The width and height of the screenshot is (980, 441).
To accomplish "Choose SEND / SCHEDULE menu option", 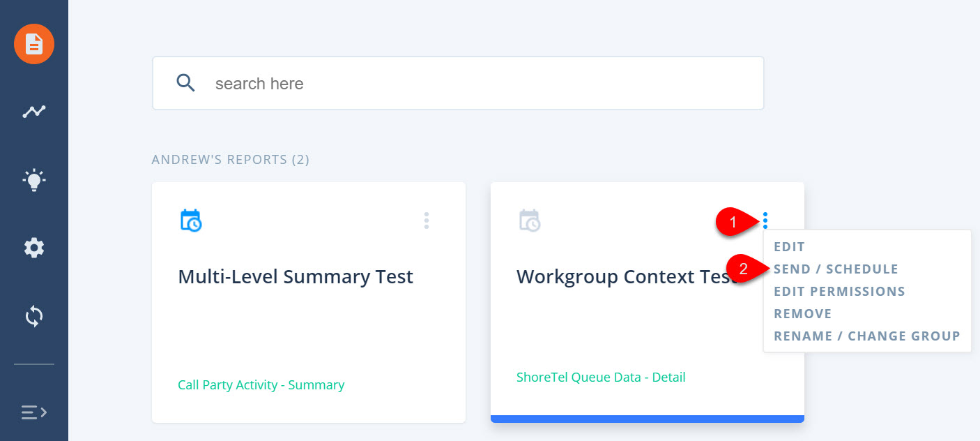I will tap(836, 269).
